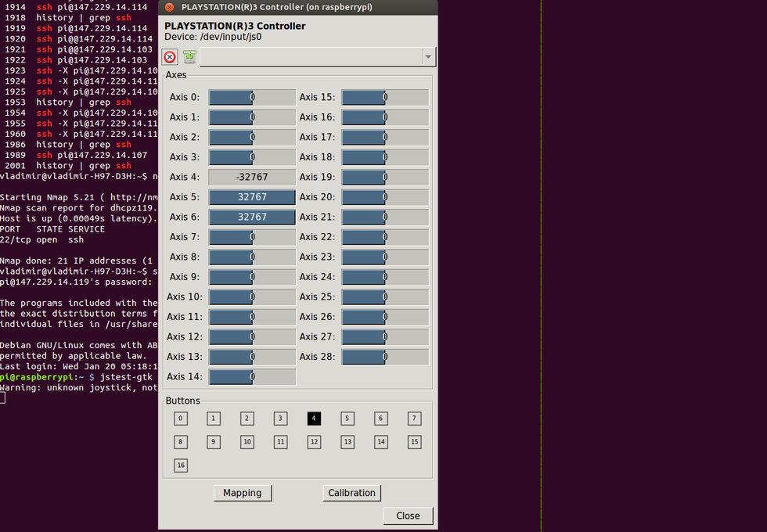Click the Axis 6 bar showing 32767

(252, 217)
